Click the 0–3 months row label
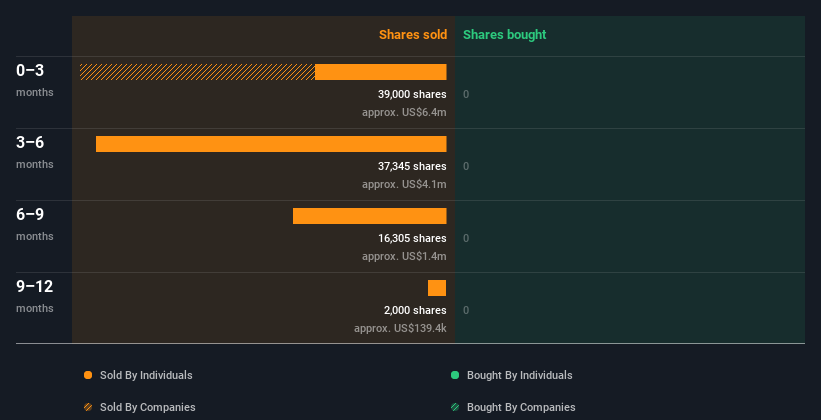 35,80
